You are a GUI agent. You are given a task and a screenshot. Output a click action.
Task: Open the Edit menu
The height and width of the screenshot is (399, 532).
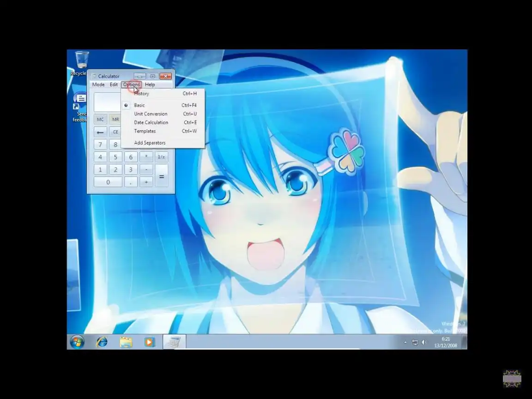[x=114, y=85]
